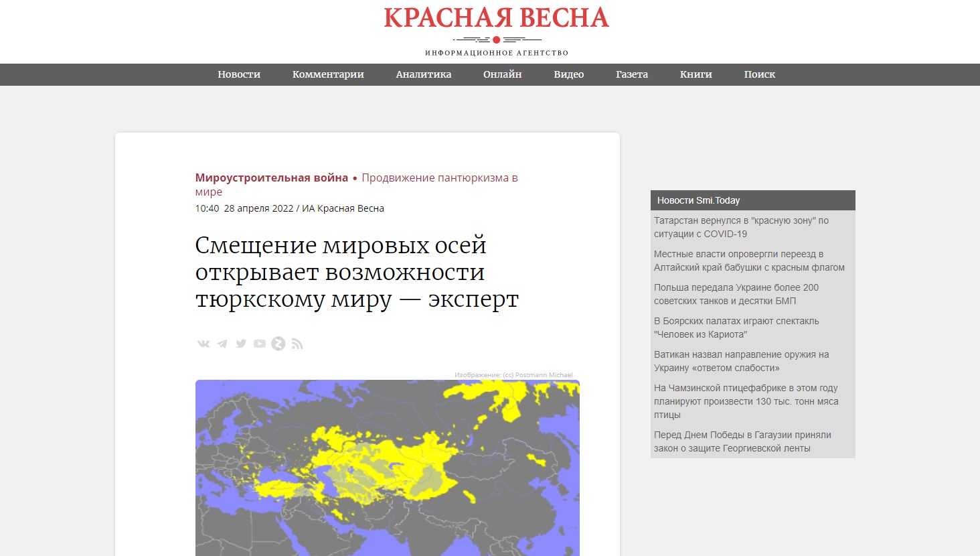
Task: Open the agency's YouTube channel icon
Action: pos(259,343)
